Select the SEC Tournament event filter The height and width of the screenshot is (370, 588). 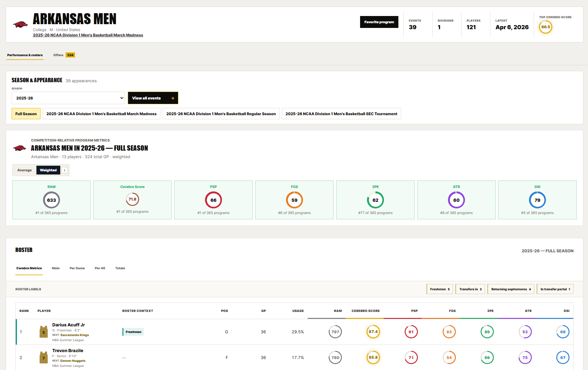click(341, 114)
